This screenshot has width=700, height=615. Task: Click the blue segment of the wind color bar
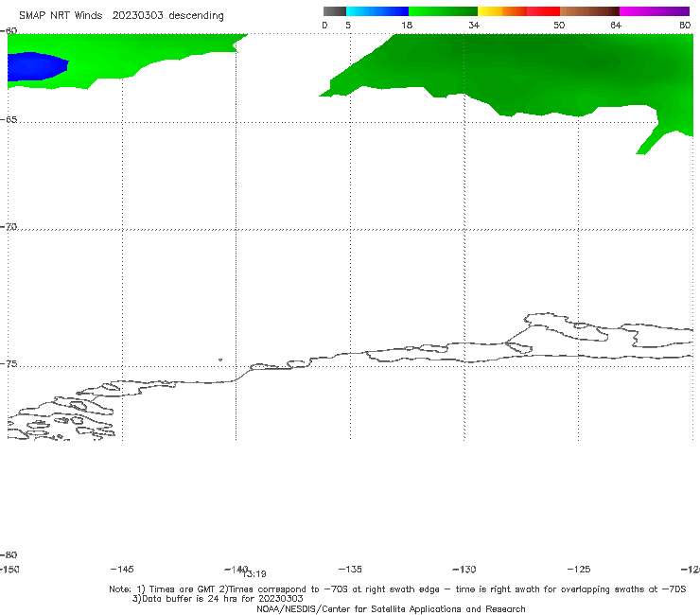coord(377,11)
